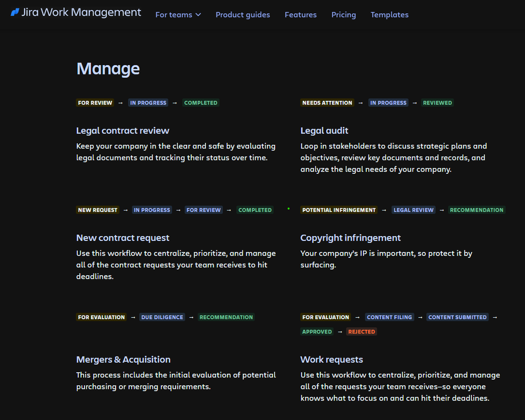Open the Templates menu item

pyautogui.click(x=389, y=15)
